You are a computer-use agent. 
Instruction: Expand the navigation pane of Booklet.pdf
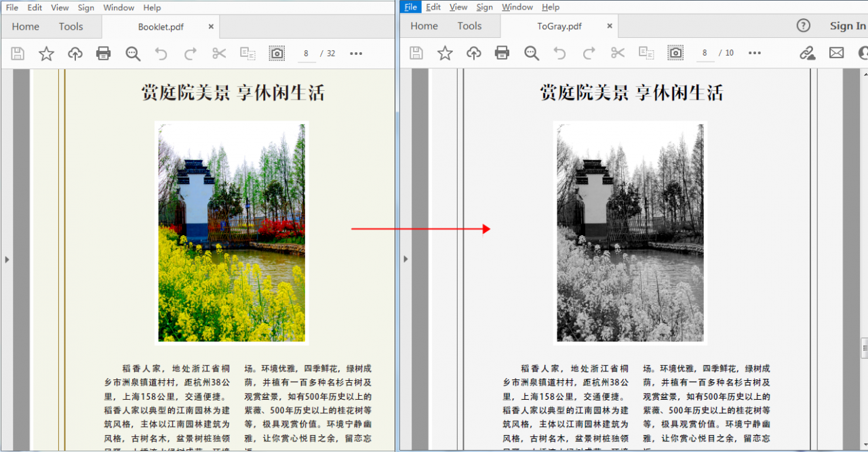pyautogui.click(x=7, y=258)
